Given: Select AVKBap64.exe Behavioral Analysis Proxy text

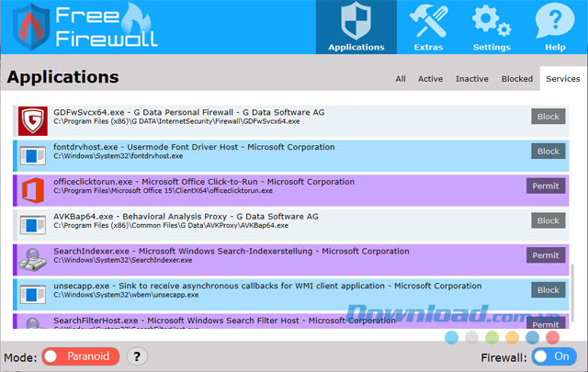Looking at the screenshot, I should [186, 217].
